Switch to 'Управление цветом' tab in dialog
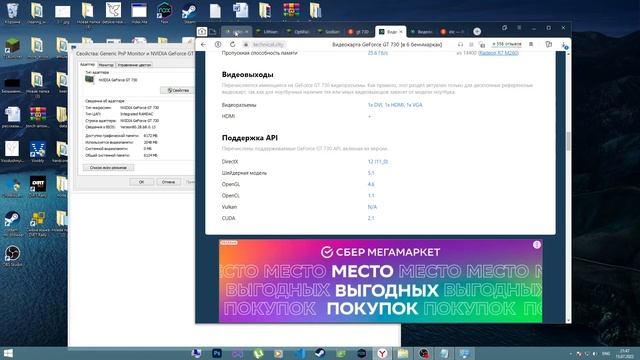 [134, 65]
